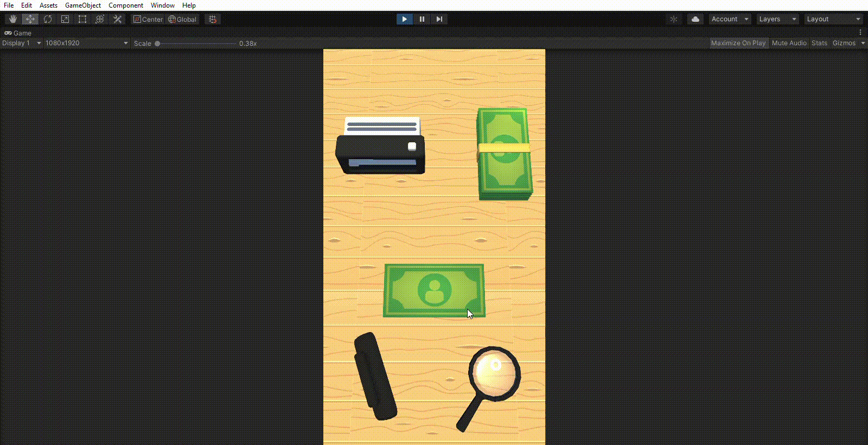Click the black marker pen object

(375, 377)
